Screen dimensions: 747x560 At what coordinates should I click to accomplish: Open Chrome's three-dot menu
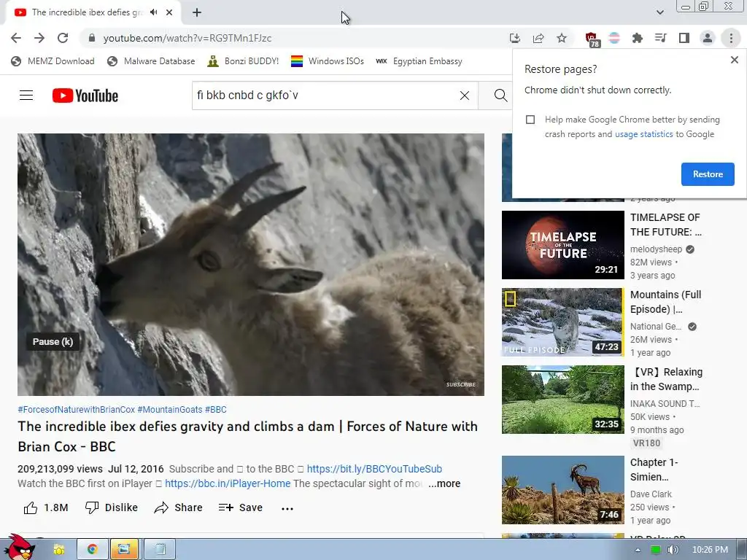pyautogui.click(x=731, y=38)
